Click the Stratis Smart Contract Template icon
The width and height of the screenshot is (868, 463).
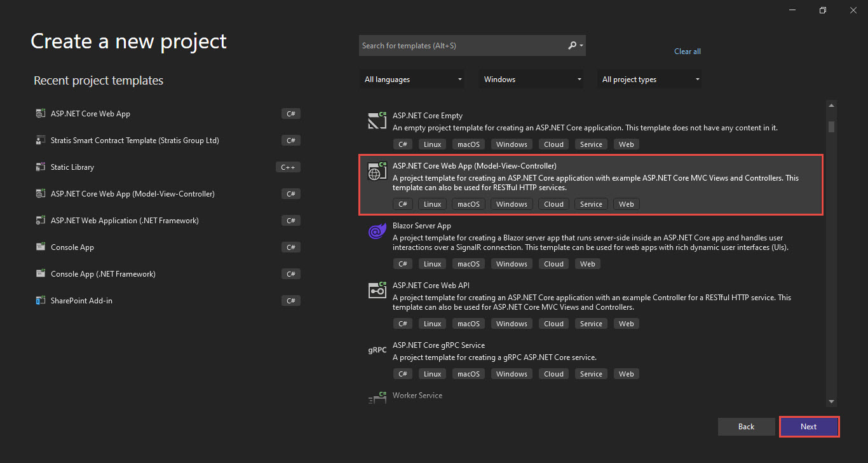point(41,141)
